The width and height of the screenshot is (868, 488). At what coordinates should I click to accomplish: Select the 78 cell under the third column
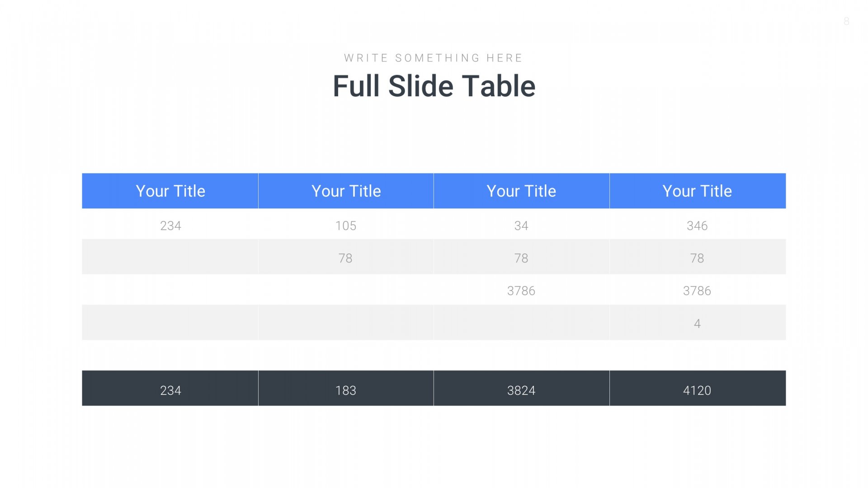tap(521, 258)
